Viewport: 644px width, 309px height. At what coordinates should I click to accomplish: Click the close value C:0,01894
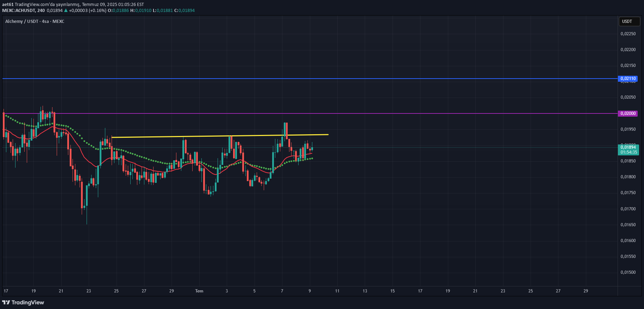coord(185,11)
